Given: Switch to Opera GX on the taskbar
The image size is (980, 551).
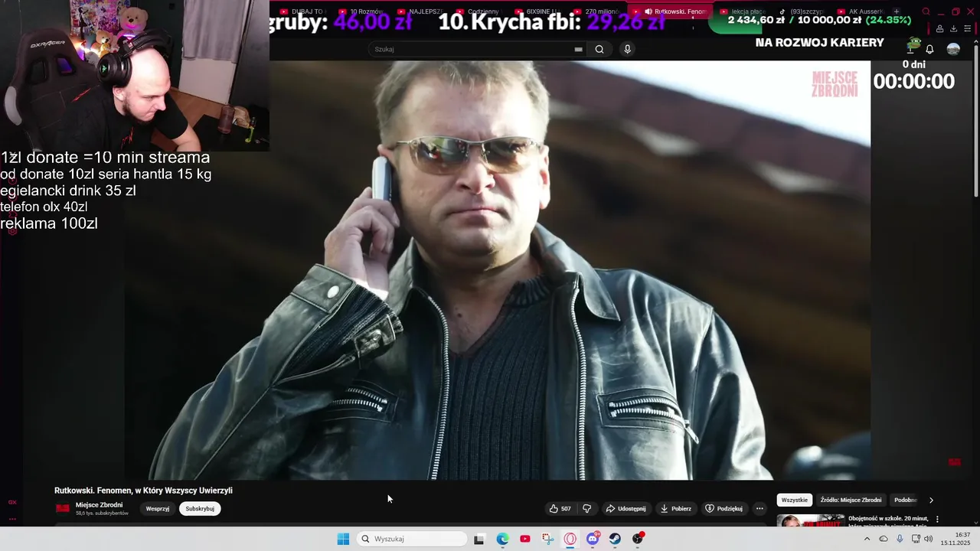Looking at the screenshot, I should (570, 539).
